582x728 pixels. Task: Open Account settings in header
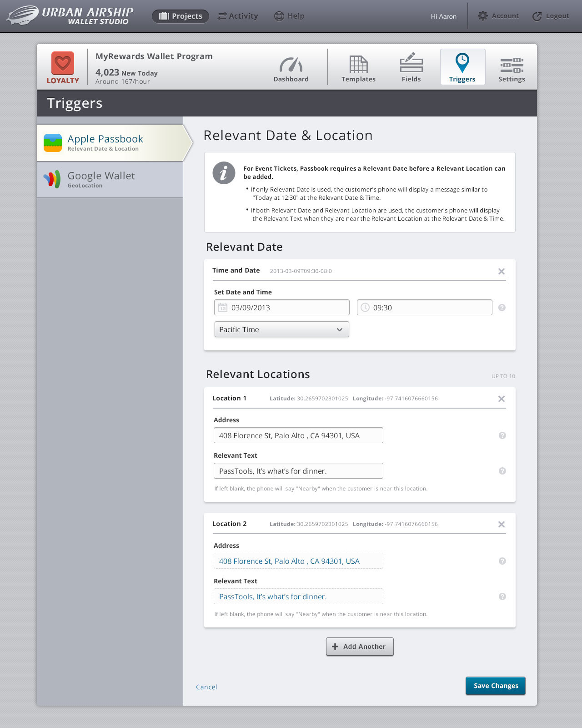(498, 16)
